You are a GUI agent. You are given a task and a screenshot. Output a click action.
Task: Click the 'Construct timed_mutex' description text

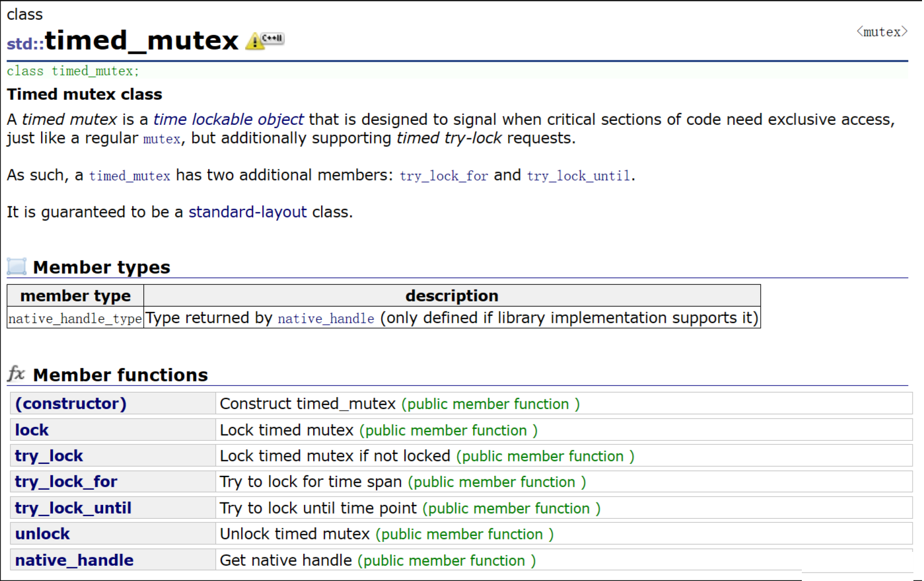coord(308,404)
